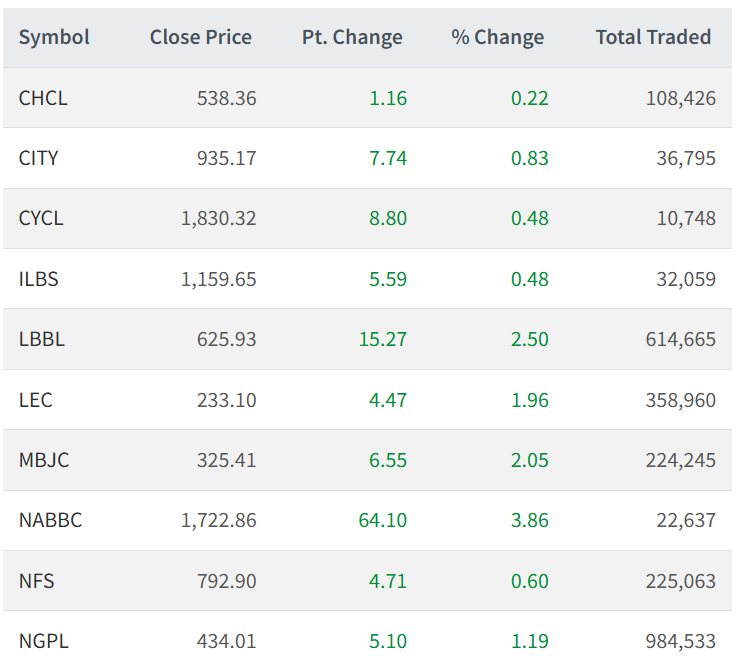Click the Pt. Change column header
The image size is (736, 662).
click(352, 37)
